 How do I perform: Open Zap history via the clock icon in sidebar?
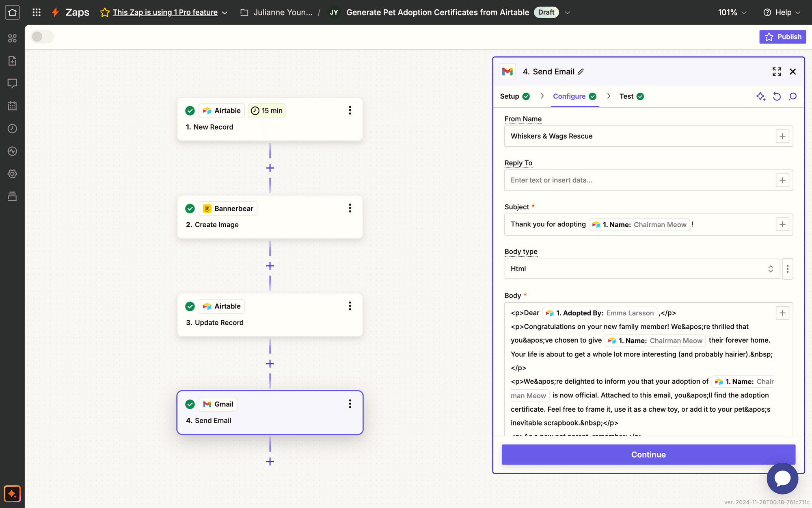[x=12, y=128]
